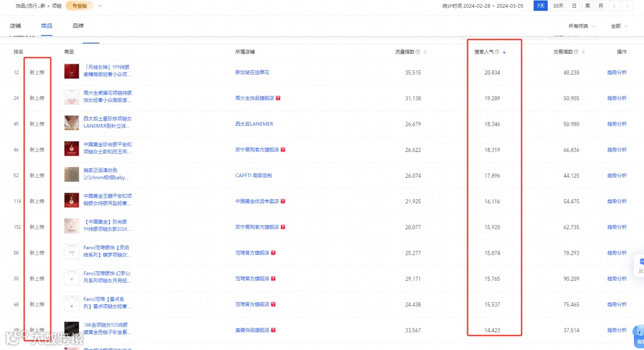Image resolution: width=644 pixels, height=350 pixels.
Task: Select the 日 time granularity
Action: tap(574, 6)
